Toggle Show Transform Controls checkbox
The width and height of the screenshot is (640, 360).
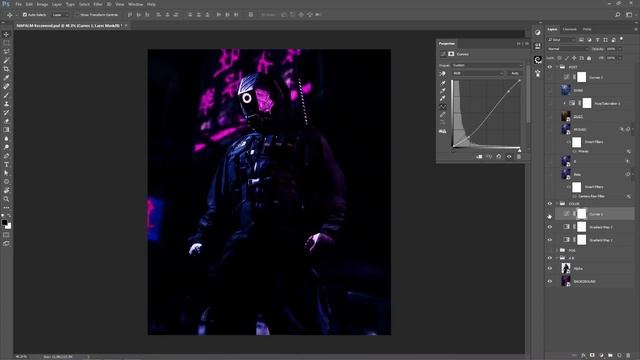77,15
